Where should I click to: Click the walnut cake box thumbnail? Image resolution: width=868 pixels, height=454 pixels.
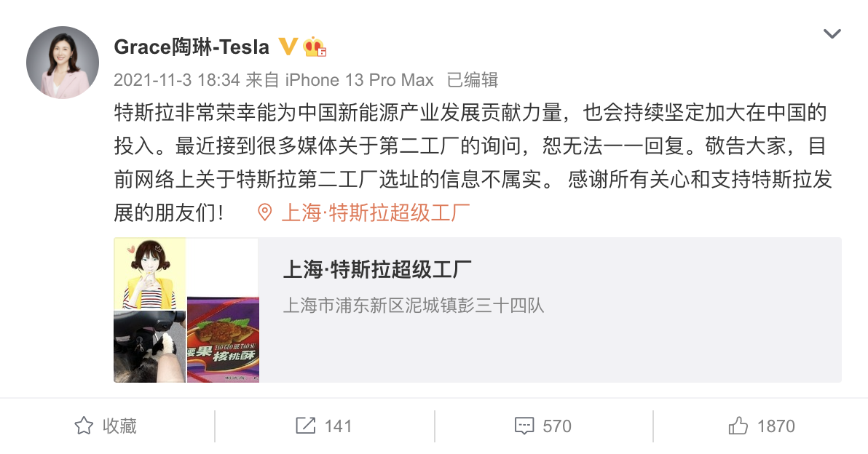223,340
